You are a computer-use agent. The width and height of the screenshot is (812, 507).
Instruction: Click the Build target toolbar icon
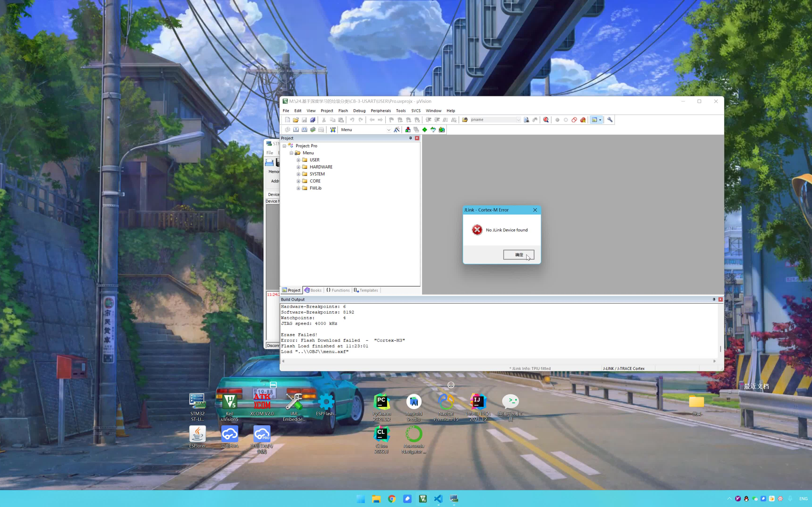296,130
